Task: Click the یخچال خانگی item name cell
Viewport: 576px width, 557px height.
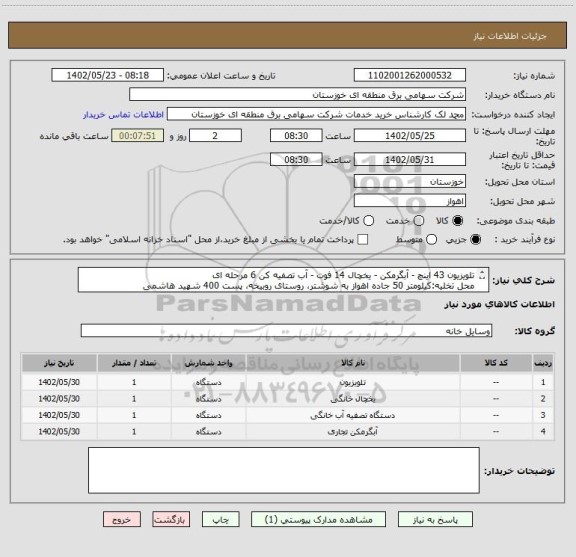Action: coord(353,399)
